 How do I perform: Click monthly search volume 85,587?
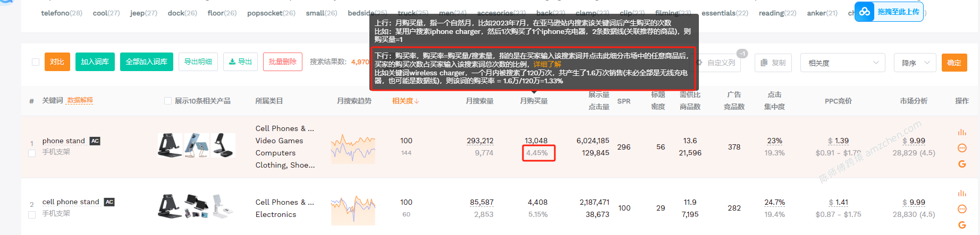tap(481, 202)
